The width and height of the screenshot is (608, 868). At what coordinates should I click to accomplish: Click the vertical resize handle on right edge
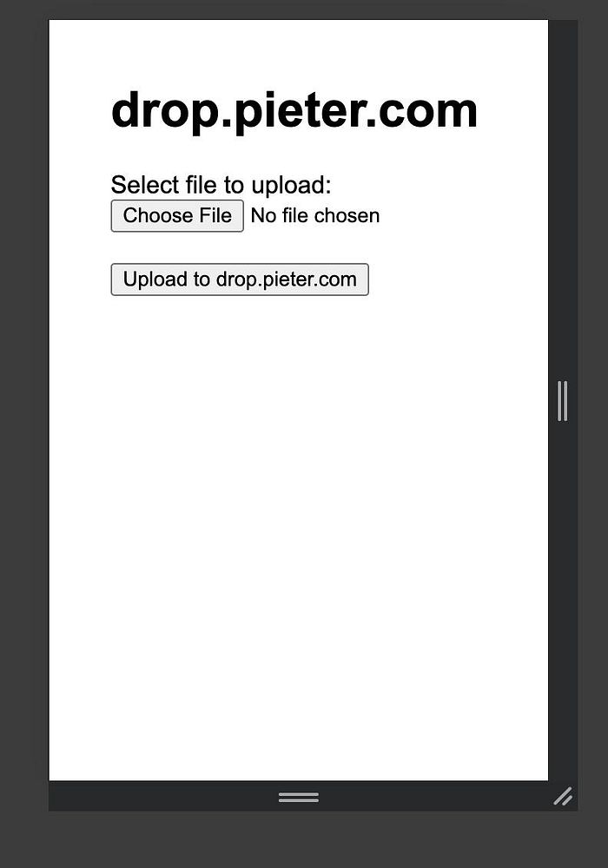(563, 401)
